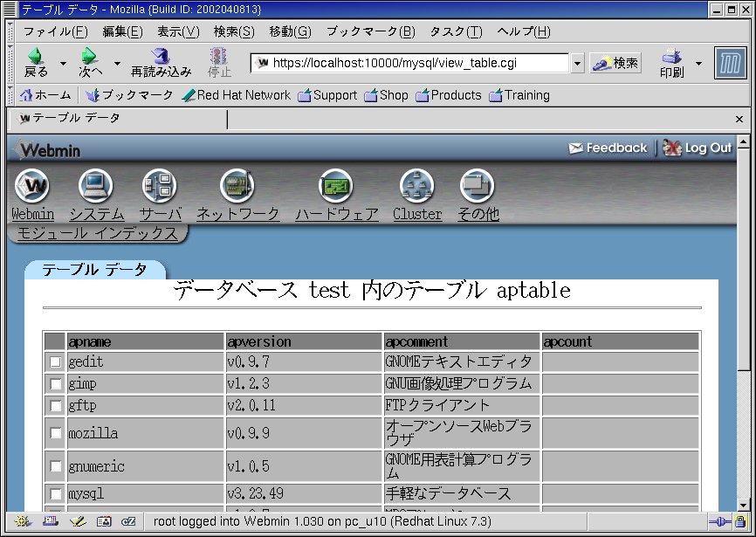Click the security padlock icon
The height and width of the screenshot is (537, 756).
[740, 521]
